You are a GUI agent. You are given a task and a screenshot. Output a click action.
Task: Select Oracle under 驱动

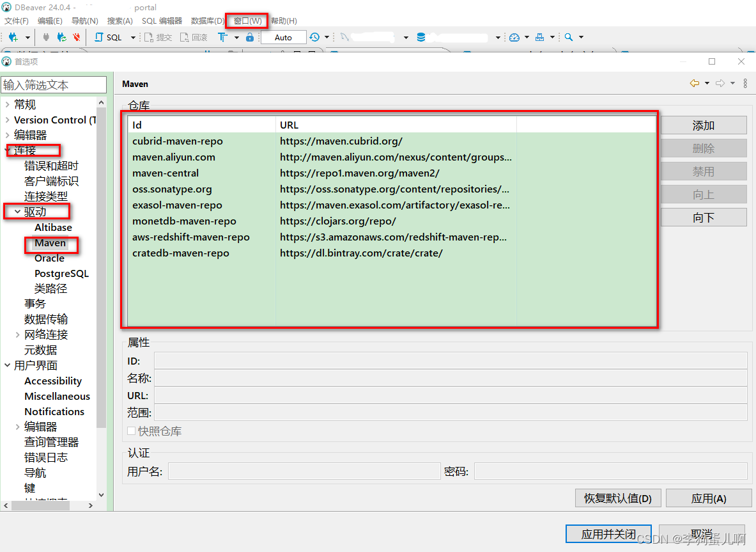tap(49, 258)
